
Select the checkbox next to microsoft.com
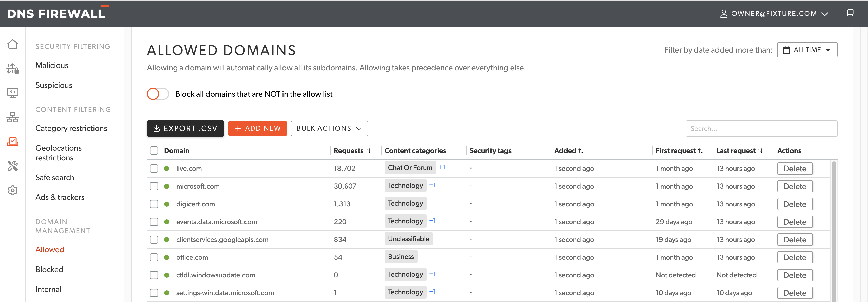tap(154, 186)
